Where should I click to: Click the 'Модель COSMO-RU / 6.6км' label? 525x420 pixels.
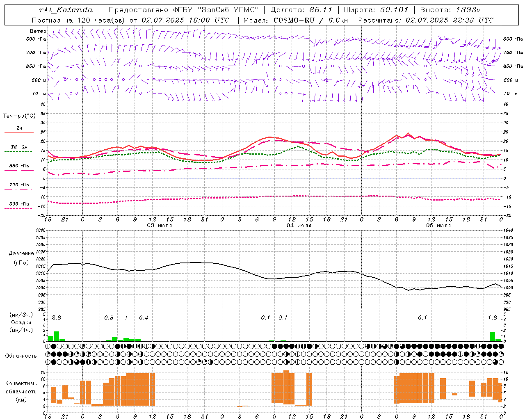(x=296, y=20)
